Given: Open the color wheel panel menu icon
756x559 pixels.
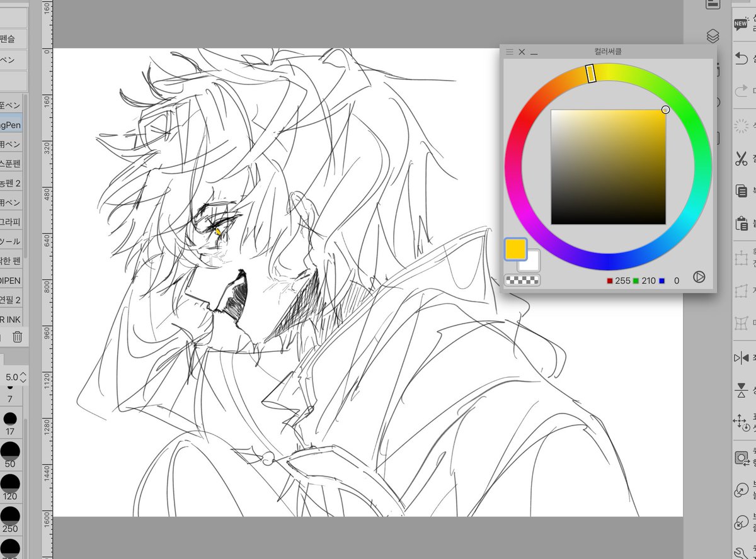Looking at the screenshot, I should [510, 52].
